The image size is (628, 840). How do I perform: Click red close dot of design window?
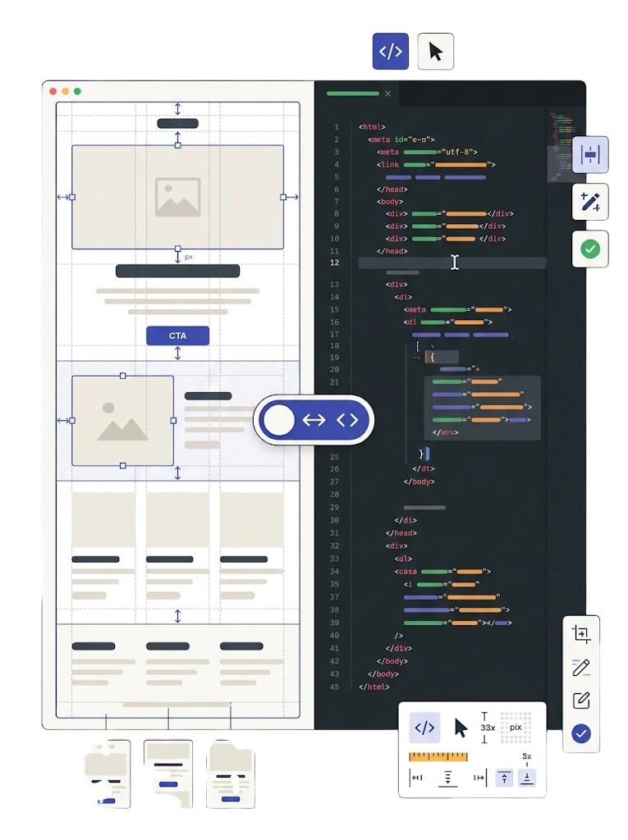pos(53,92)
